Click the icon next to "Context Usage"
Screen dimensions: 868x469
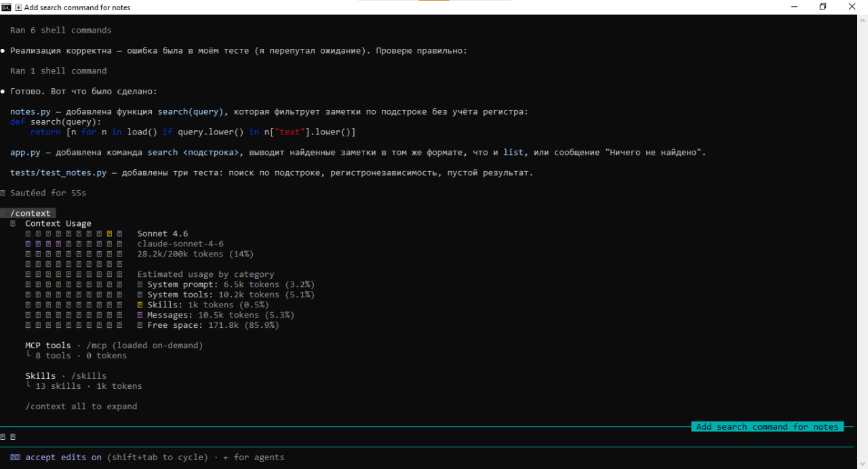point(14,223)
